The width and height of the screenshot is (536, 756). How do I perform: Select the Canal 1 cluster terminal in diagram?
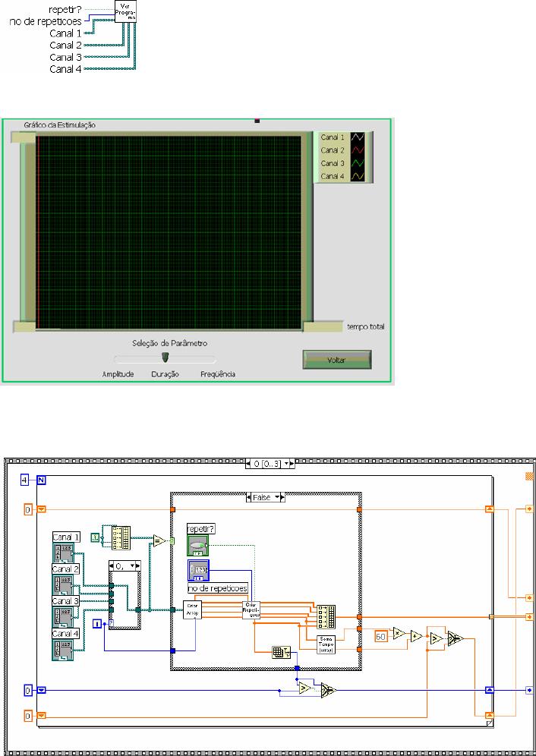click(x=63, y=553)
